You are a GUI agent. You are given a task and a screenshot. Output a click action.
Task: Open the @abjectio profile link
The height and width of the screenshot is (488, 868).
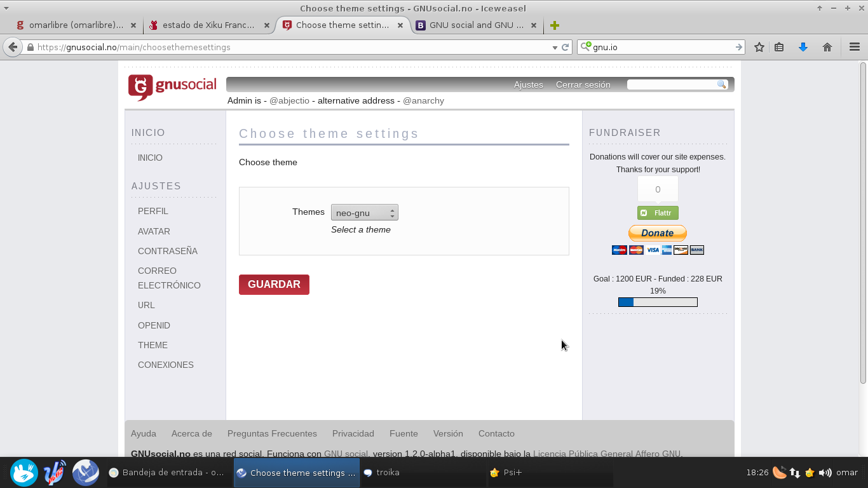point(289,100)
